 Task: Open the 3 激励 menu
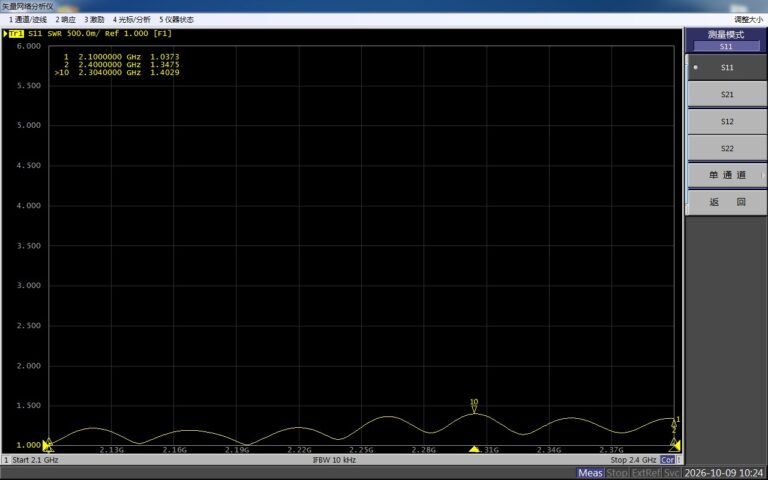[94, 20]
